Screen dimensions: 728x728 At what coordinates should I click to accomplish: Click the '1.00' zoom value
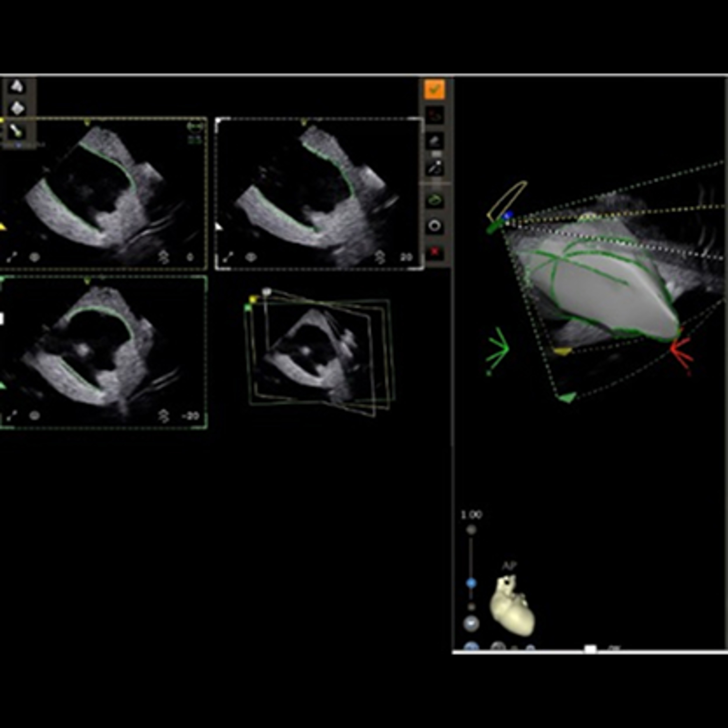471,515
